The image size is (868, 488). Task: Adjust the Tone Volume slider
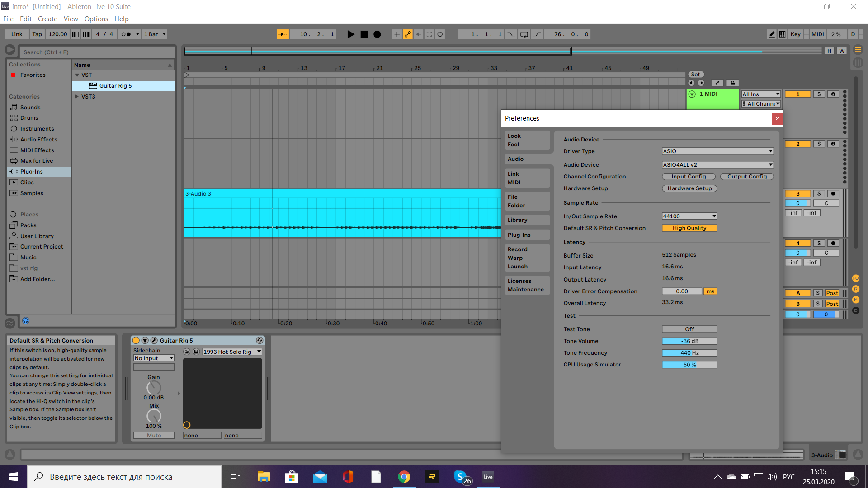click(x=689, y=341)
